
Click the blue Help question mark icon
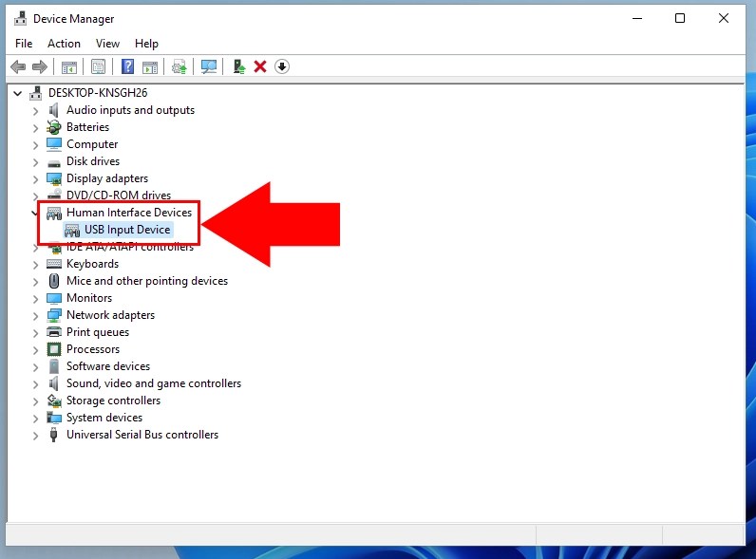(127, 66)
